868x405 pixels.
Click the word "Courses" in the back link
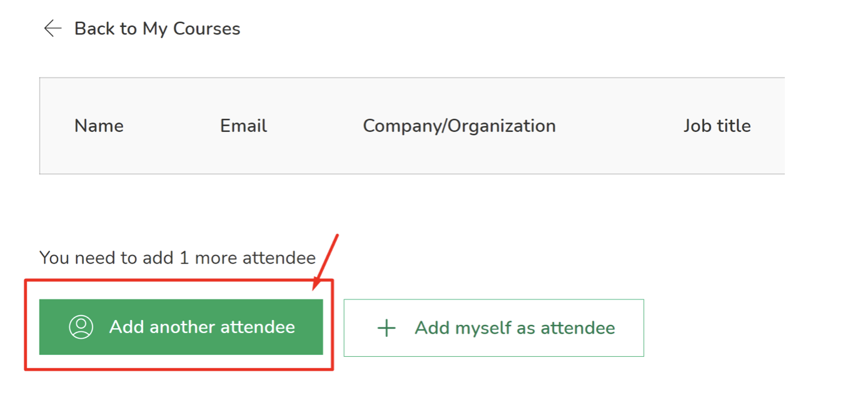click(x=206, y=29)
